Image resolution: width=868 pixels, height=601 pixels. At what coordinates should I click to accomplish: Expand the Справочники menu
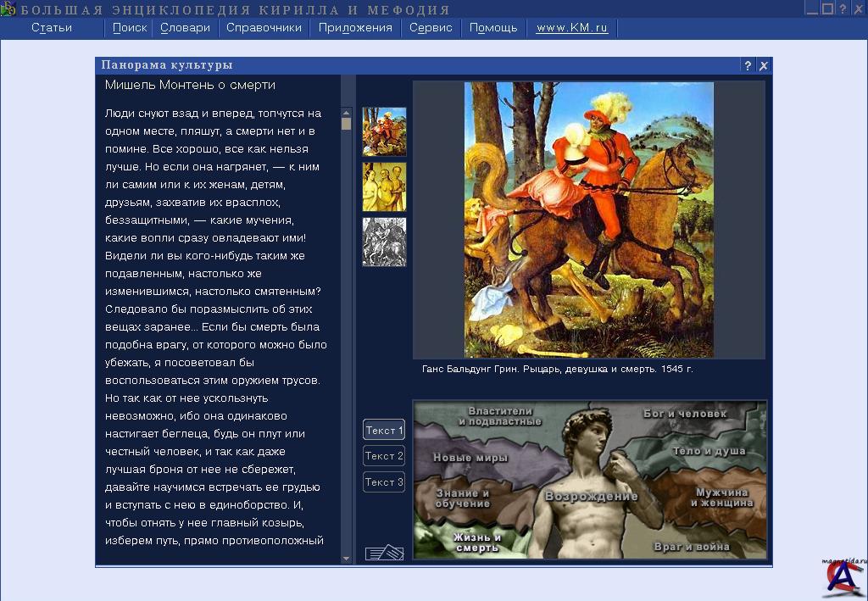coord(264,28)
